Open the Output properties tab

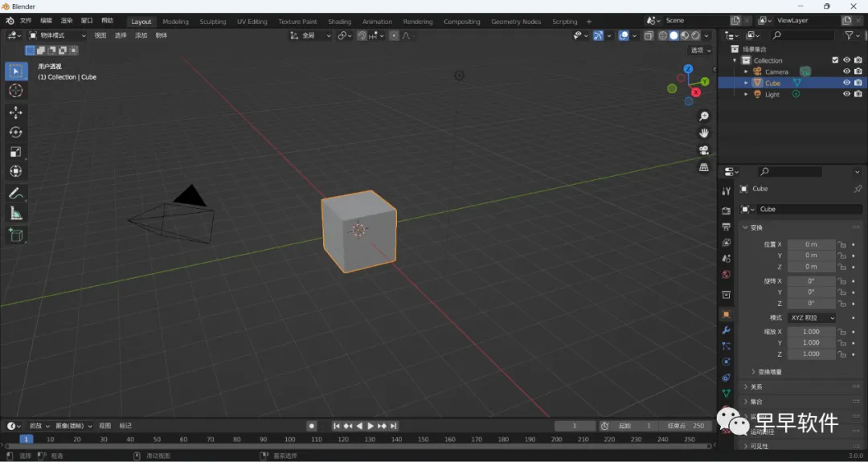pyautogui.click(x=727, y=227)
